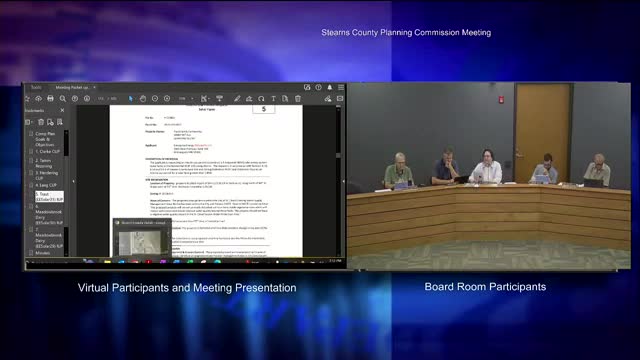The height and width of the screenshot is (360, 640).
Task: Open the zoom level dropdown
Action: pos(186,98)
